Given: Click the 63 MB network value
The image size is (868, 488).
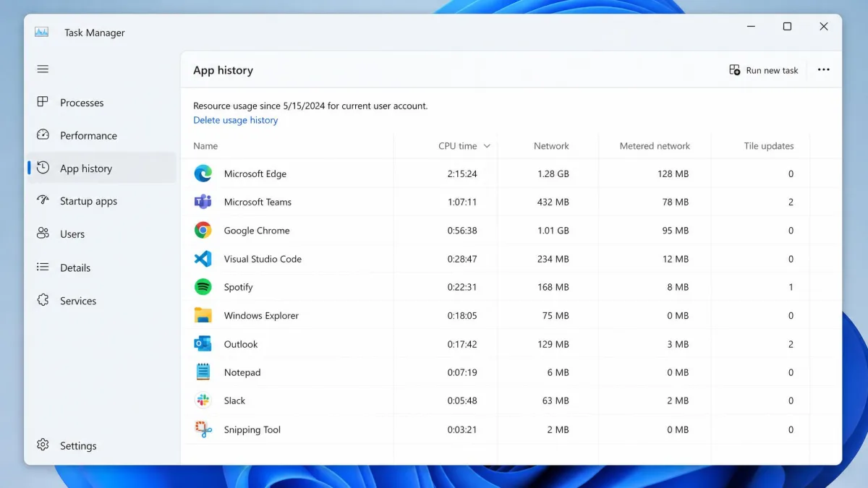Looking at the screenshot, I should pyautogui.click(x=556, y=401).
